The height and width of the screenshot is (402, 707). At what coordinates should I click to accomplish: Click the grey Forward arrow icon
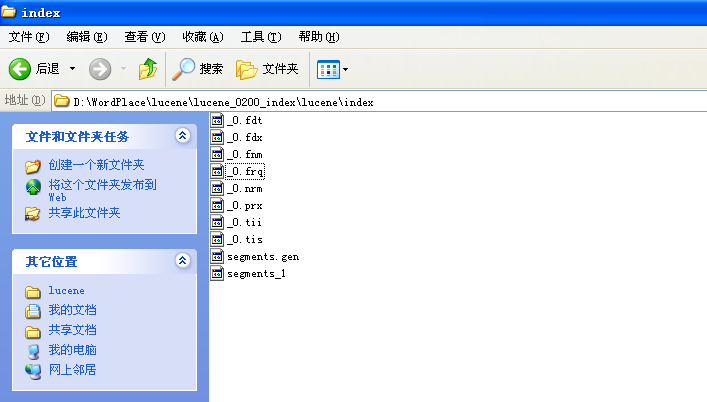[x=100, y=69]
